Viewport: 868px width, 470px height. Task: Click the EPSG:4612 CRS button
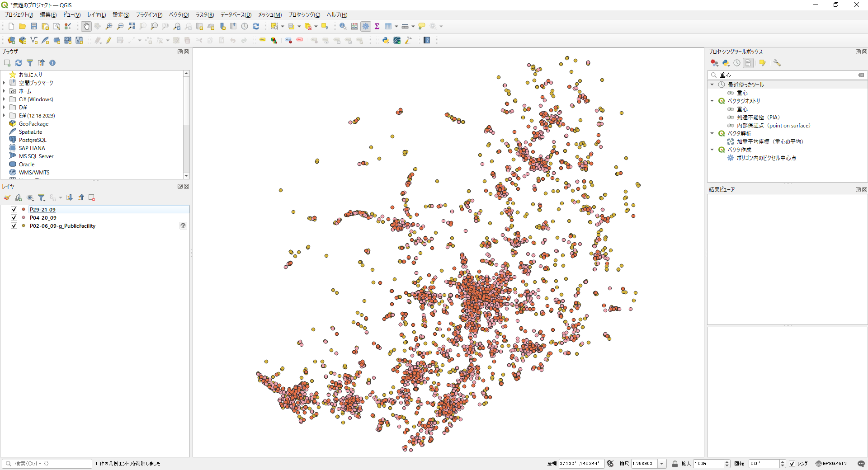coord(831,464)
